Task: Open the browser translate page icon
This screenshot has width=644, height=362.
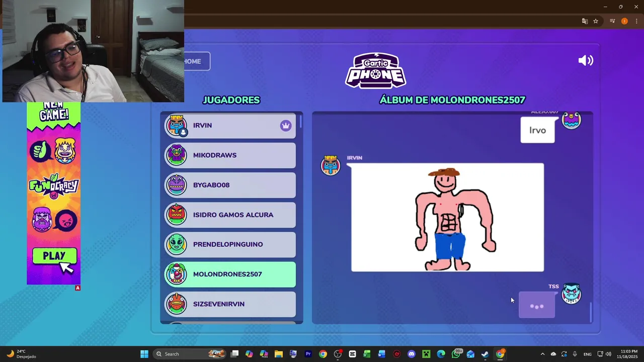Action: click(585, 21)
